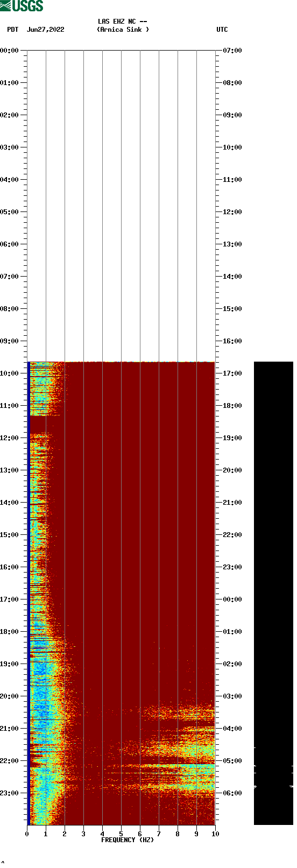
Task: Click the 18:00 PDT time label
Action: [9, 632]
